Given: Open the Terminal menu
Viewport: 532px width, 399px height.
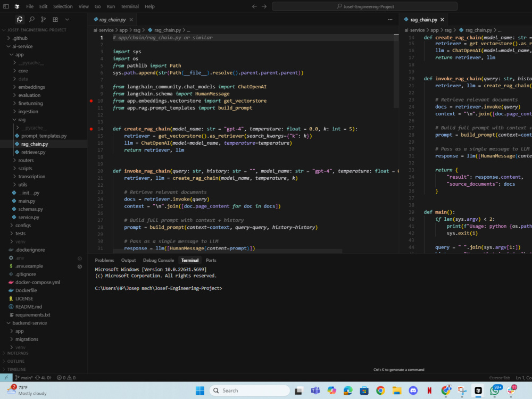Looking at the screenshot, I should [130, 6].
